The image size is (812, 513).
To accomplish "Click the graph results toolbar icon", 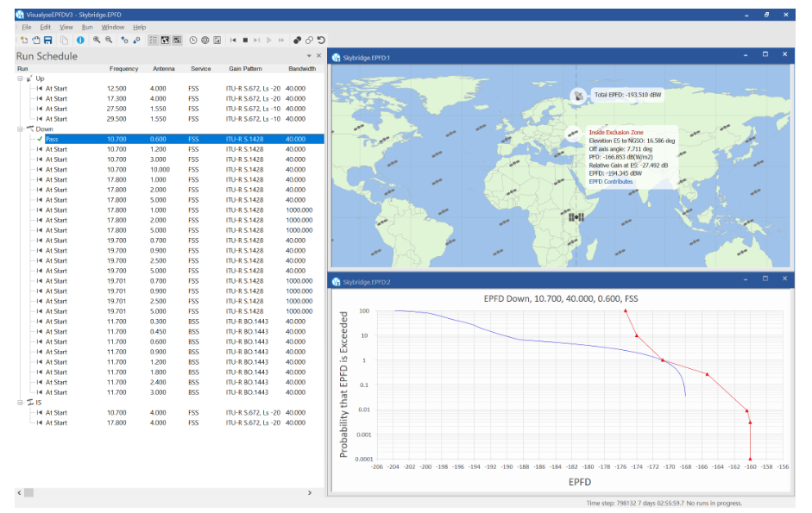I will pyautogui.click(x=217, y=40).
